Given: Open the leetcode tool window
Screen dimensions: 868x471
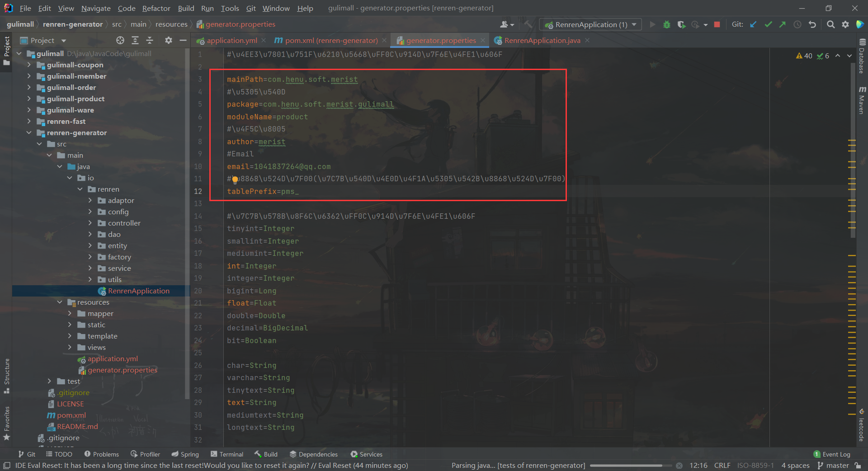Looking at the screenshot, I should [862, 425].
